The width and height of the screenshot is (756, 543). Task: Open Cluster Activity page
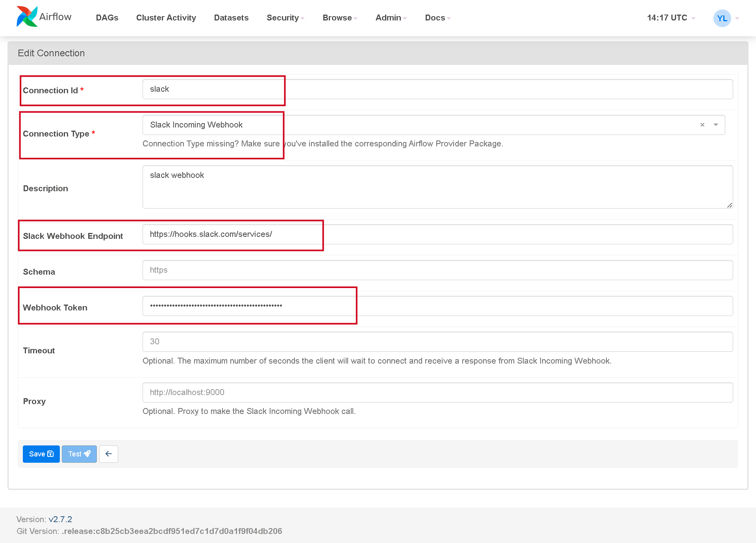pos(166,18)
